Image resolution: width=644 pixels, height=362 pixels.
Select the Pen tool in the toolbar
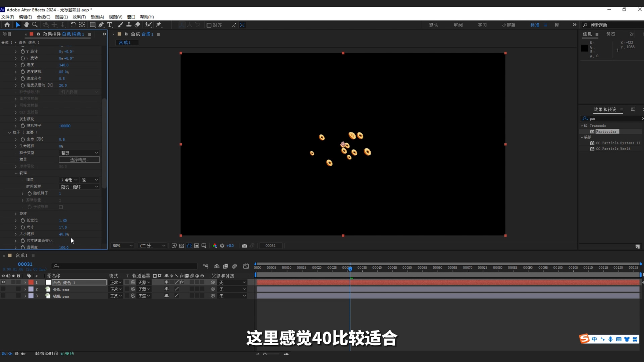pyautogui.click(x=101, y=24)
